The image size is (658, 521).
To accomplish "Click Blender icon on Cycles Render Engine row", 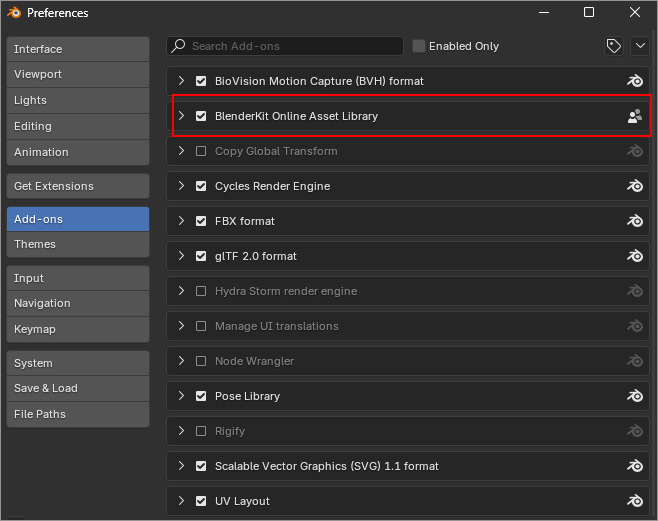I will pos(634,186).
